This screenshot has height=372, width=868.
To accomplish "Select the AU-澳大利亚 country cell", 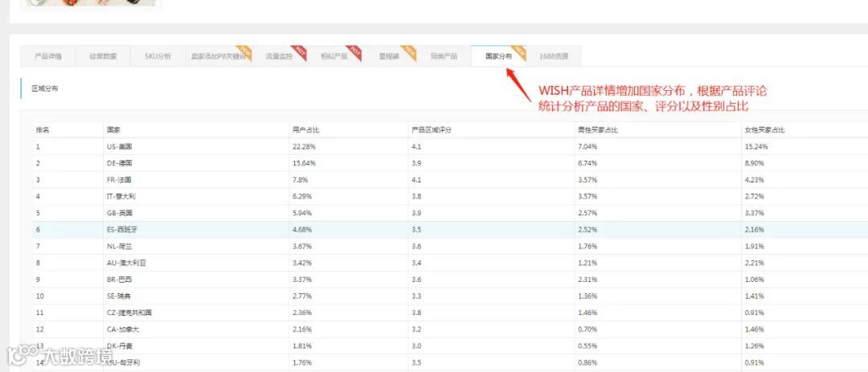I will [x=126, y=263].
